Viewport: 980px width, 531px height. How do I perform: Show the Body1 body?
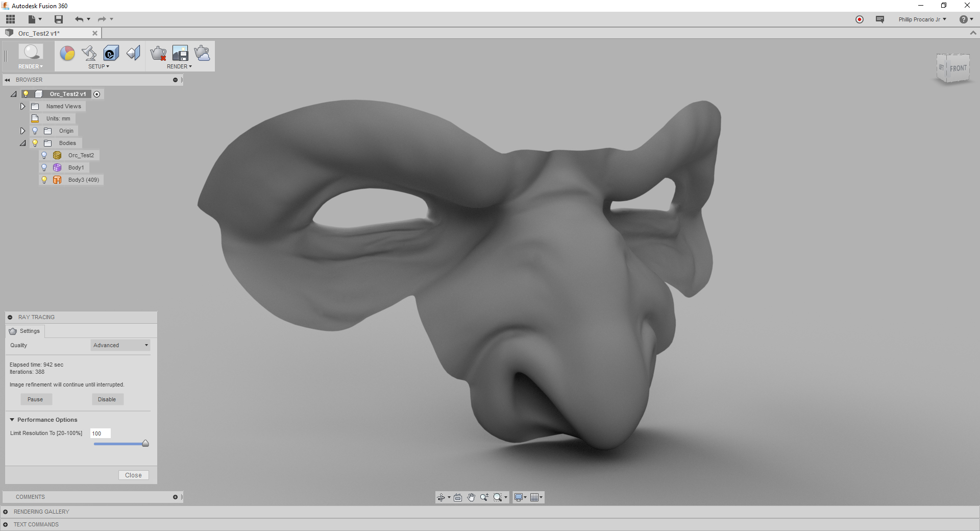tap(44, 167)
